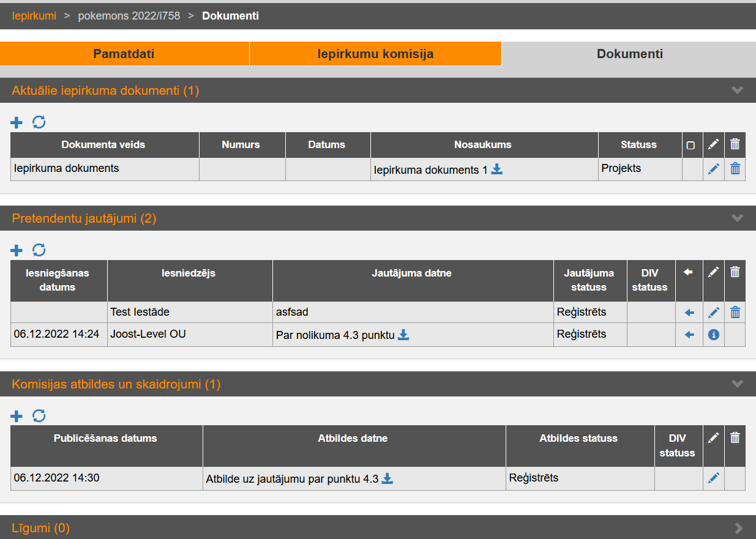Open info for the Joost-Level OU question
The width and height of the screenshot is (756, 539).
pos(713,335)
